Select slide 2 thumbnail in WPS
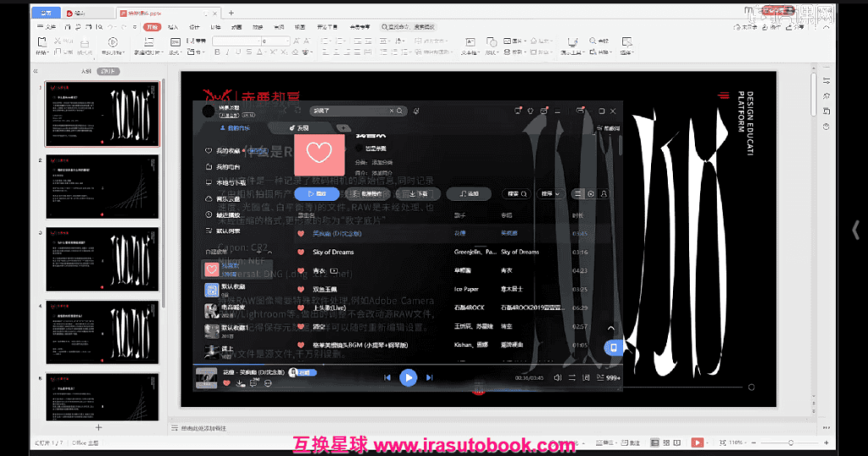The height and width of the screenshot is (456, 868). tap(103, 186)
